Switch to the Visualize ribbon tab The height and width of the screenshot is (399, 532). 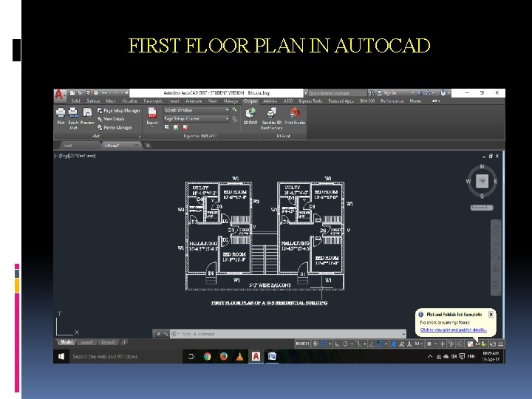(x=129, y=101)
